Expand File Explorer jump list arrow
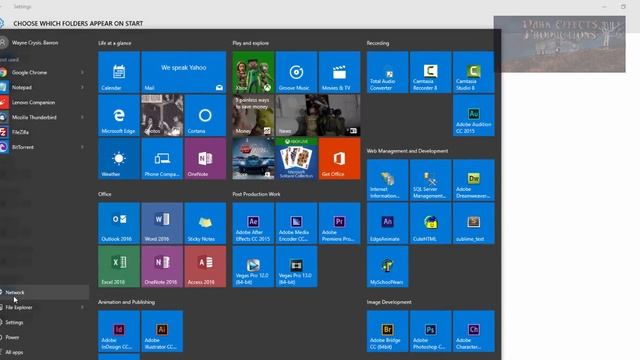Screen dimensions: 640x360 (x=82, y=307)
